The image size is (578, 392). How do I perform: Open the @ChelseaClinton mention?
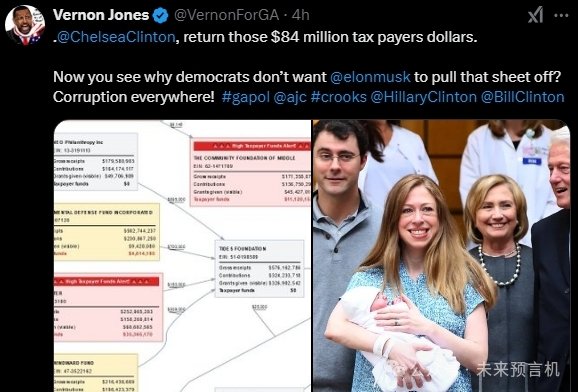click(x=116, y=37)
